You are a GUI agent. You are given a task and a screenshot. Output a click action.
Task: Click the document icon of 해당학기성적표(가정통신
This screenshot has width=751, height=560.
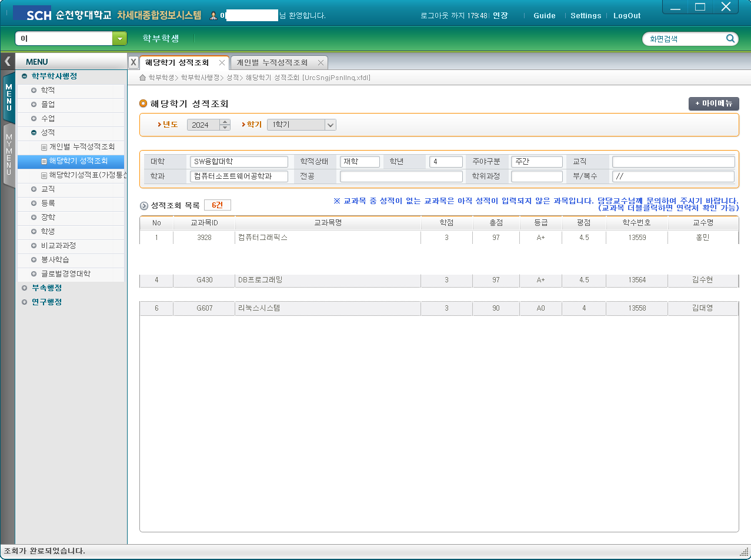[44, 175]
